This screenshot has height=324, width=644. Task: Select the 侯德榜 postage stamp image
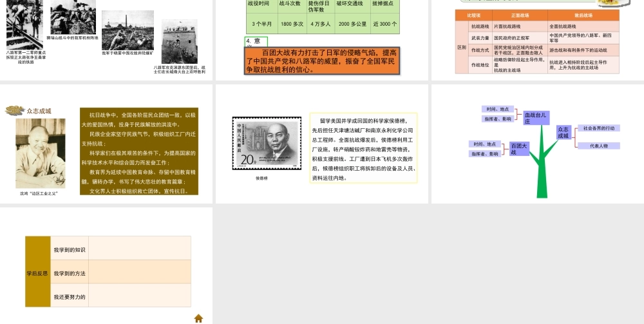point(267,143)
